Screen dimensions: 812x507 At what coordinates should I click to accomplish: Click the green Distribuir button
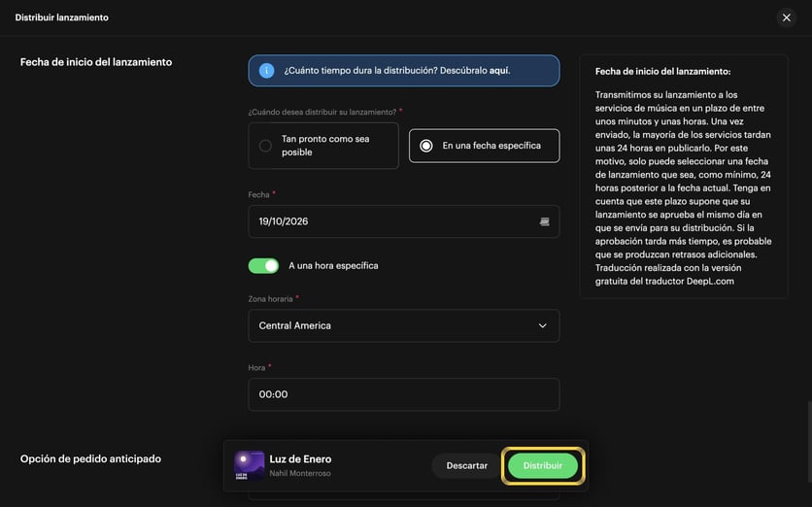coord(543,465)
